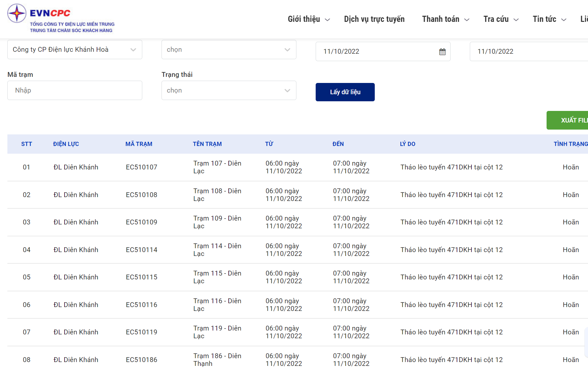
Task: Click the ĐIỆN LỰC column header
Action: pos(66,144)
